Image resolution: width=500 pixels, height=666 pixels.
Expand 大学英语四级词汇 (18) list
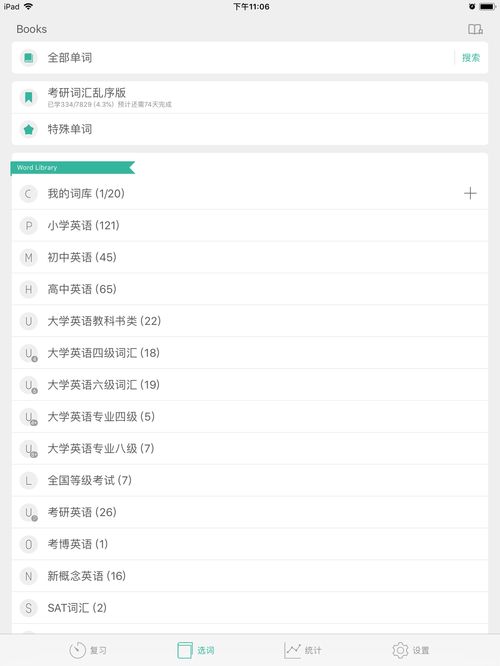(250, 353)
